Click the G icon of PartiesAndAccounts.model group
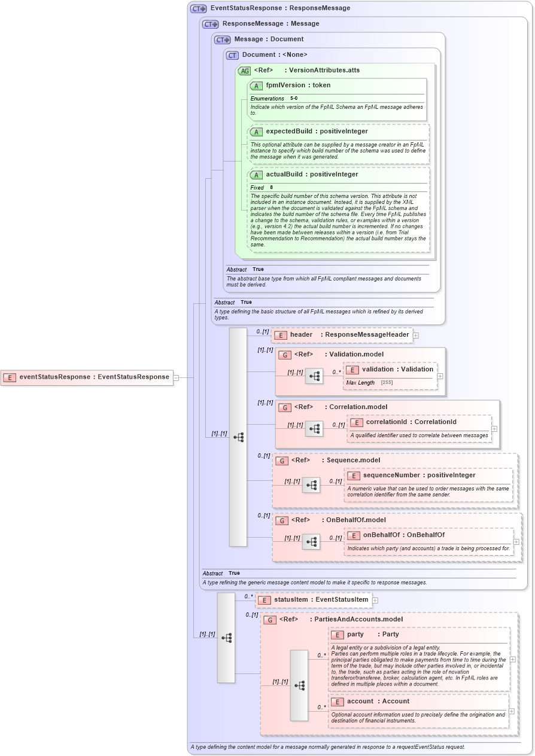 point(270,620)
